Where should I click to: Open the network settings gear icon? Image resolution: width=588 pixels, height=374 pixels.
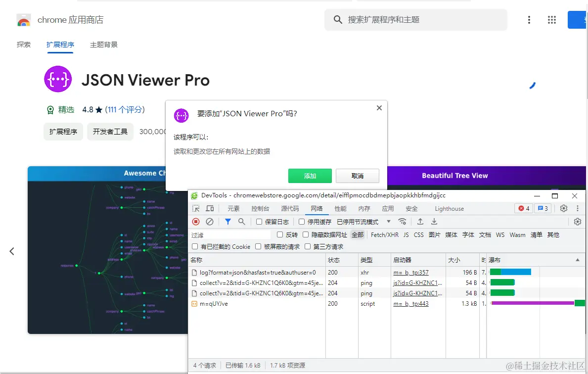click(578, 222)
